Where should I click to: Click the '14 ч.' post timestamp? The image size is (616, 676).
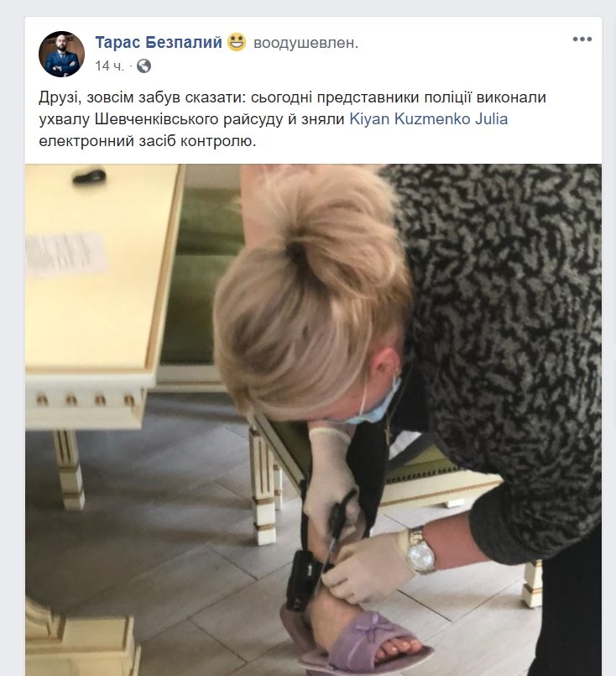[109, 66]
